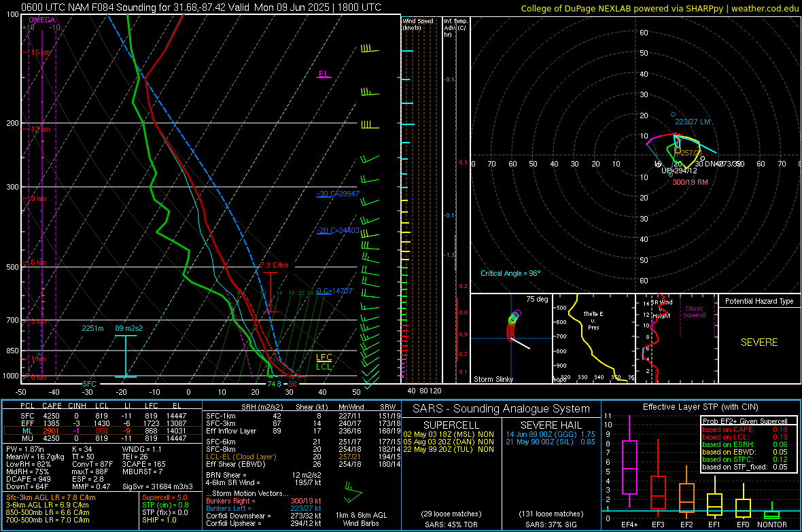Click the -20 C=24403' height label
The image size is (802, 532).
coord(338,231)
